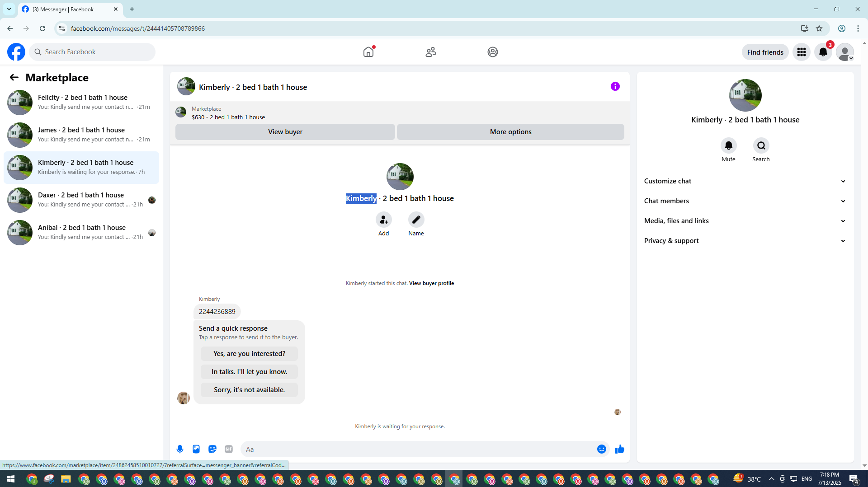This screenshot has height=487, width=868.
Task: Open the conversation information icon
Action: (615, 86)
